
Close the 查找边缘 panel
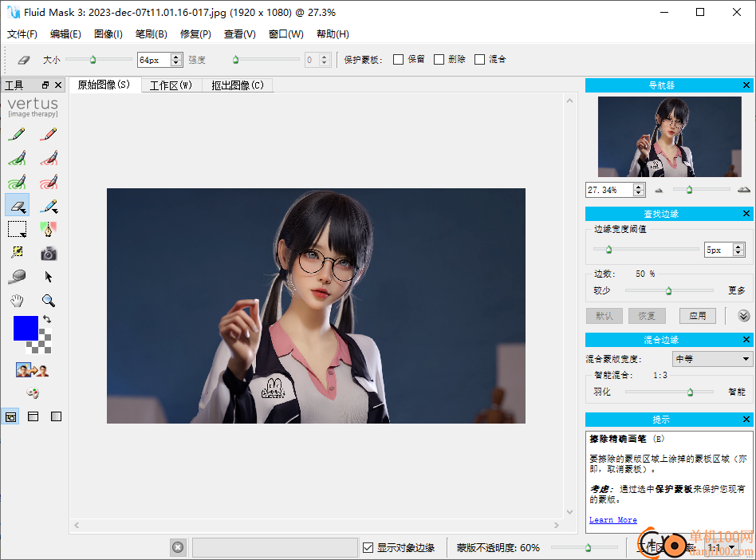(x=746, y=213)
